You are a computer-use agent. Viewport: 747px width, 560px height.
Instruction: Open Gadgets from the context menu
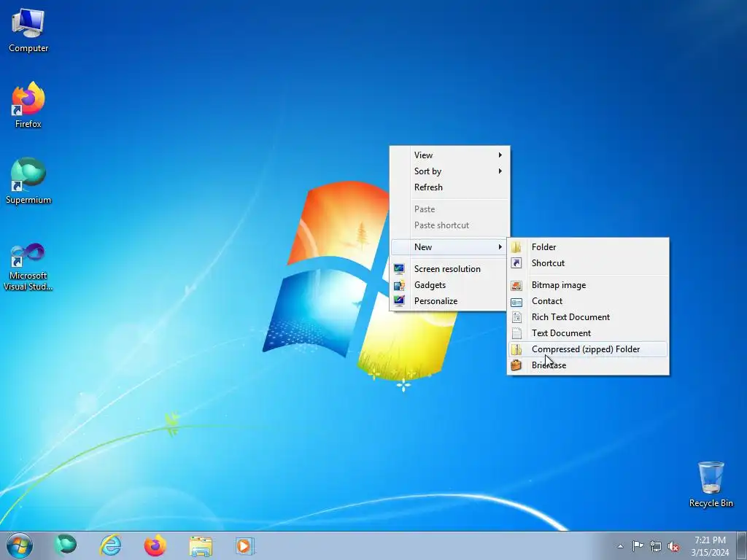point(449,285)
